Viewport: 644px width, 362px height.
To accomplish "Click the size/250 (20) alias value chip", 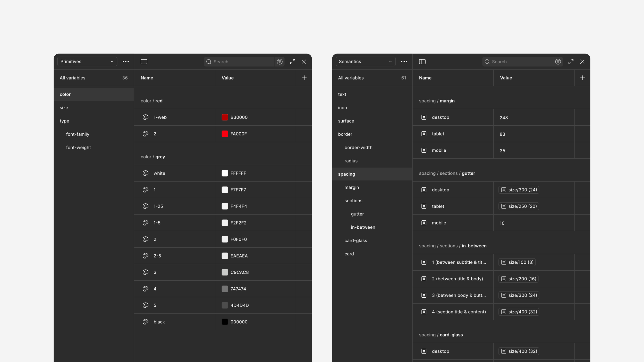I will click(519, 206).
